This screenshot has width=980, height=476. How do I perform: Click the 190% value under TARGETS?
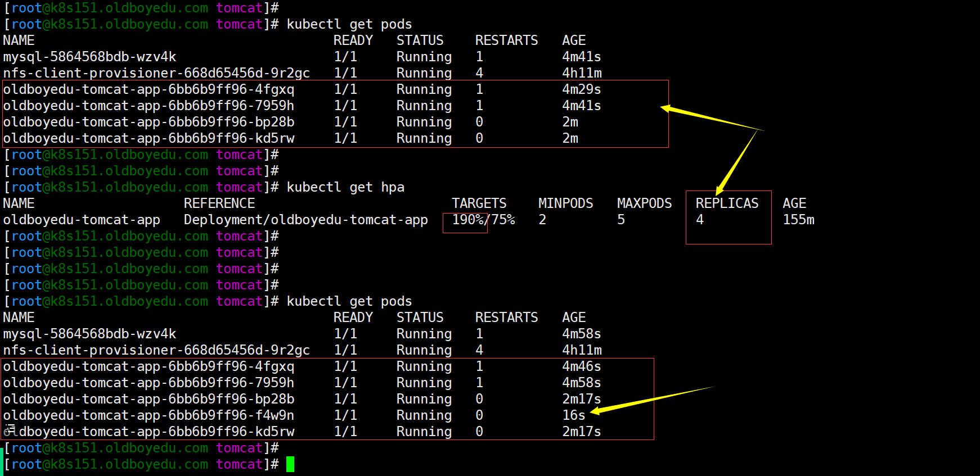468,220
